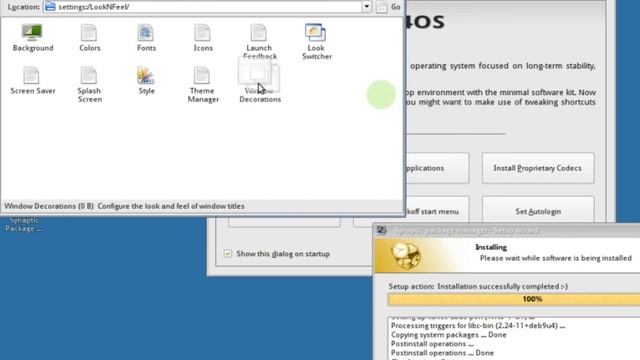Screen dimensions: 640x360
Task: Click the Applications button in welcome window
Action: (x=438, y=168)
